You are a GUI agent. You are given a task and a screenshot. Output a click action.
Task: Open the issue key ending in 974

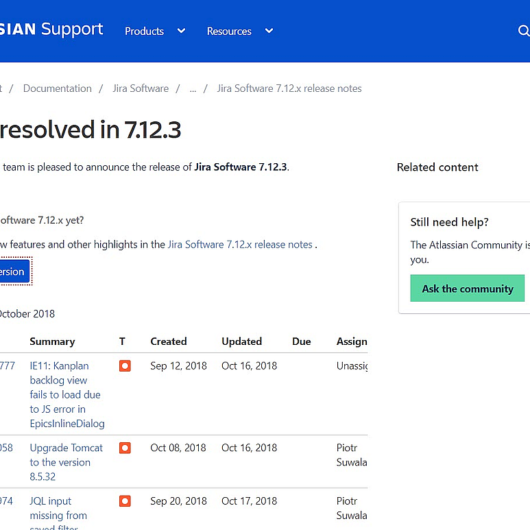(x=6, y=501)
